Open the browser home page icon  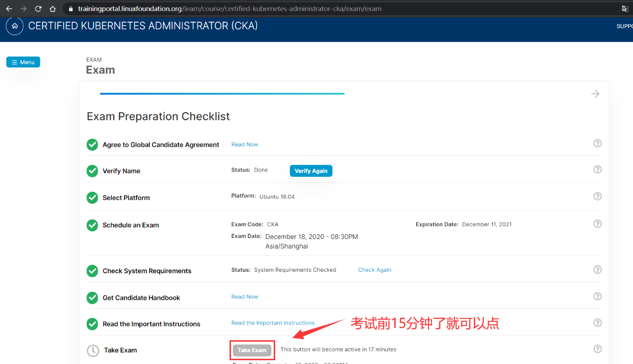point(53,9)
